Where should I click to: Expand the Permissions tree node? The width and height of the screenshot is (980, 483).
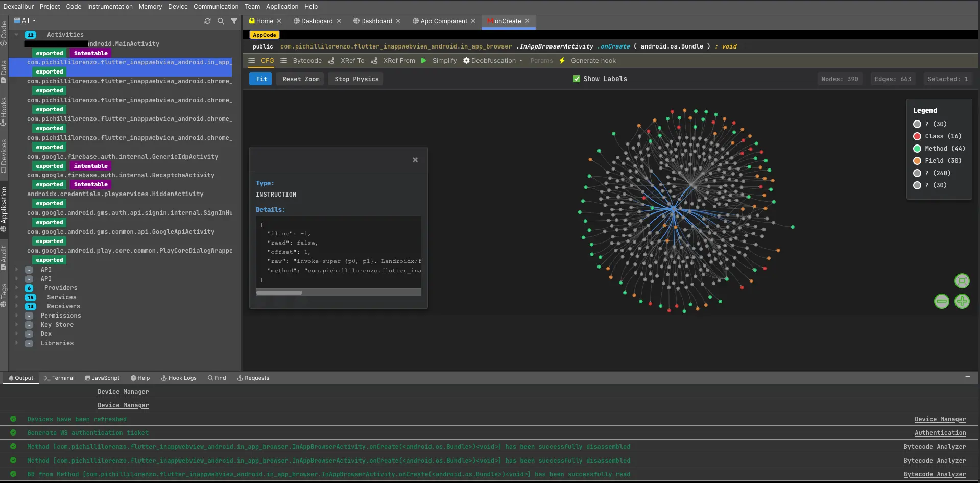point(17,316)
